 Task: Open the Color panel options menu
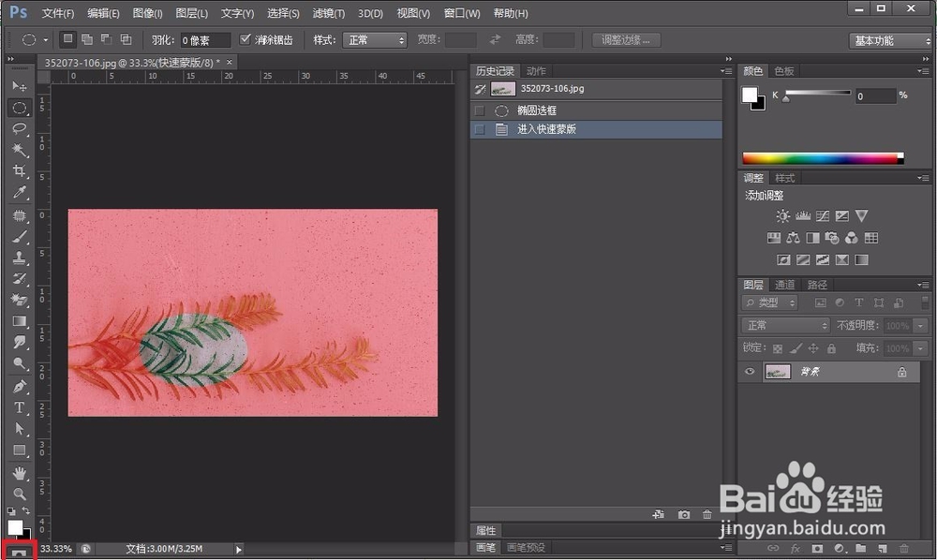point(923,71)
